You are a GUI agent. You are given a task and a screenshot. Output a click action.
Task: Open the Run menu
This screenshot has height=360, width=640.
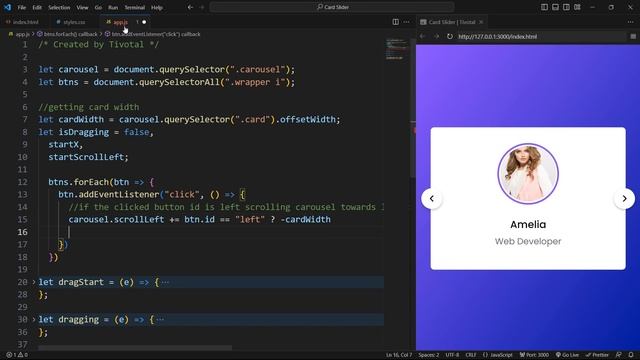point(113,7)
